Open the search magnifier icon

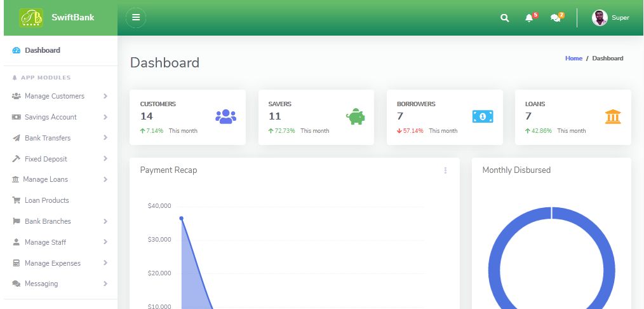pos(505,18)
